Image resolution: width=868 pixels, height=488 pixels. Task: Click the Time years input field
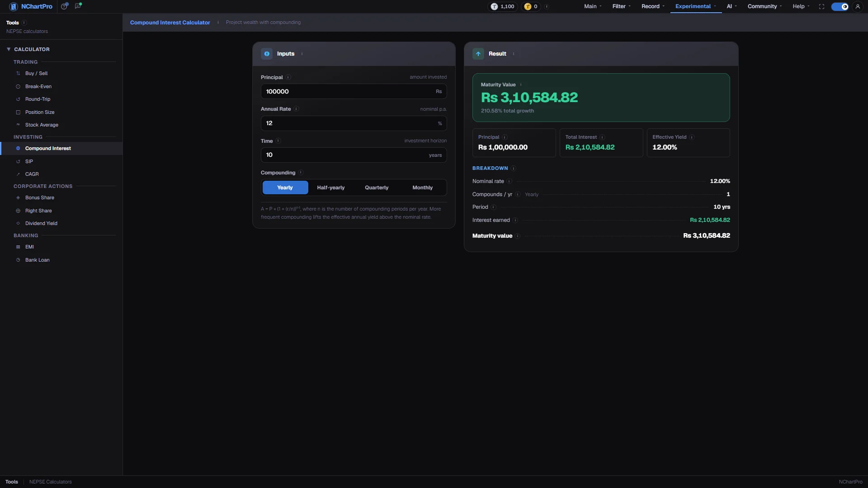[x=354, y=155]
